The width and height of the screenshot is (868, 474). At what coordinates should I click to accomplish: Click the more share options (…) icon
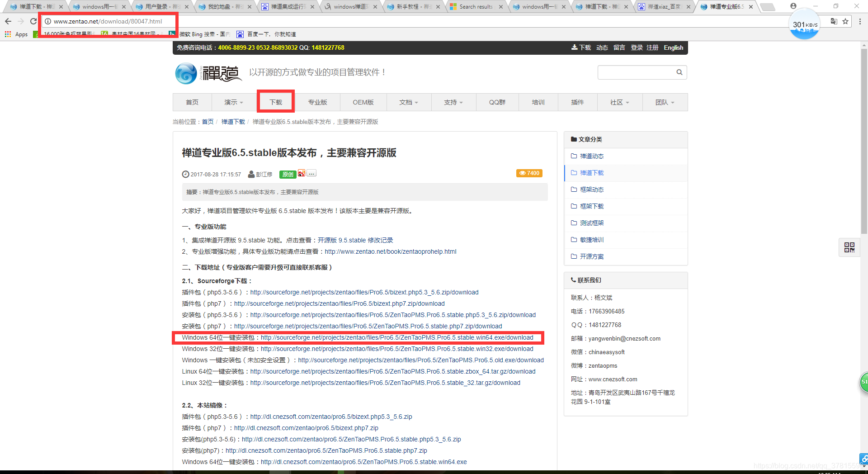click(311, 173)
